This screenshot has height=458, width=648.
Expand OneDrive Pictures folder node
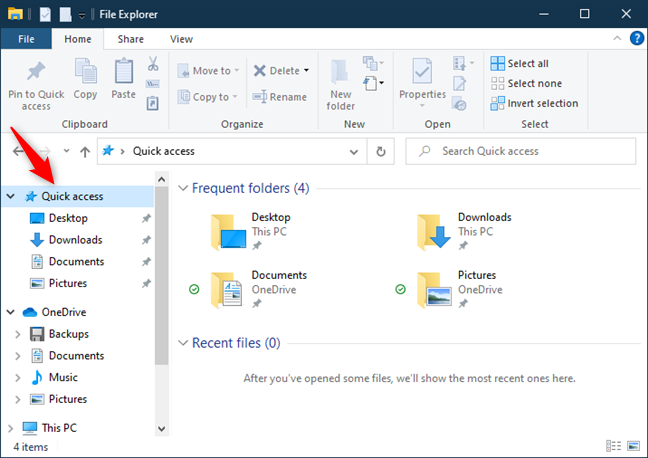tap(17, 399)
